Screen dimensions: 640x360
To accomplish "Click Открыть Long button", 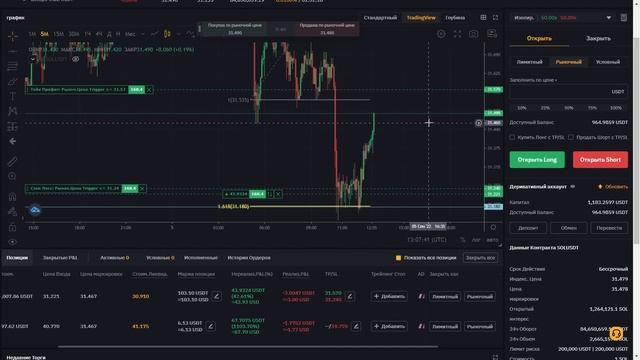I will pos(537,160).
